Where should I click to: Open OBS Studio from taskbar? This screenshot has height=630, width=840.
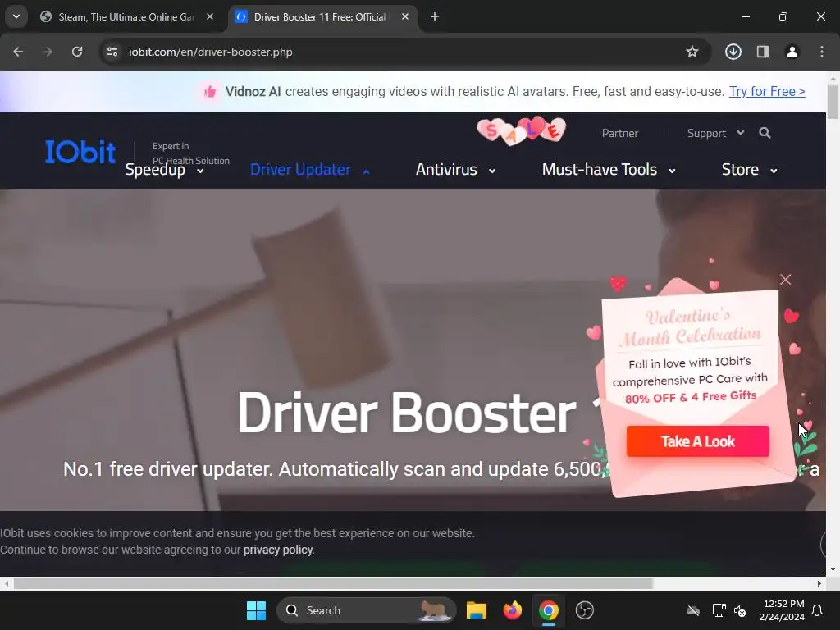pyautogui.click(x=584, y=610)
